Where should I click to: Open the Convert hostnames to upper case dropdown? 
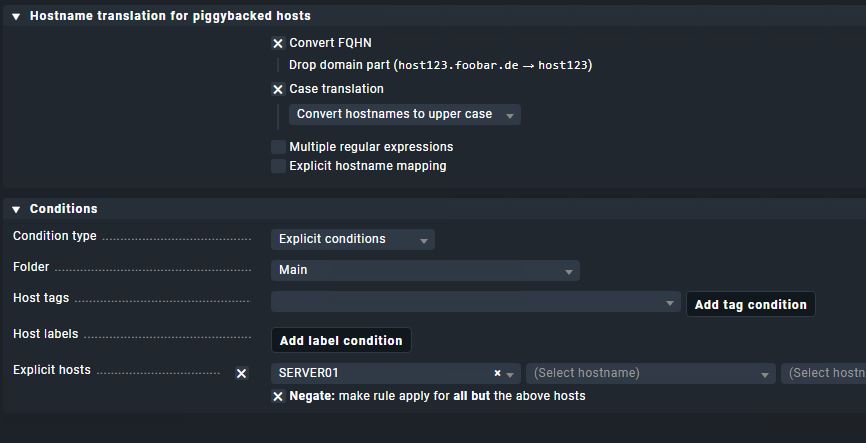[x=404, y=115]
